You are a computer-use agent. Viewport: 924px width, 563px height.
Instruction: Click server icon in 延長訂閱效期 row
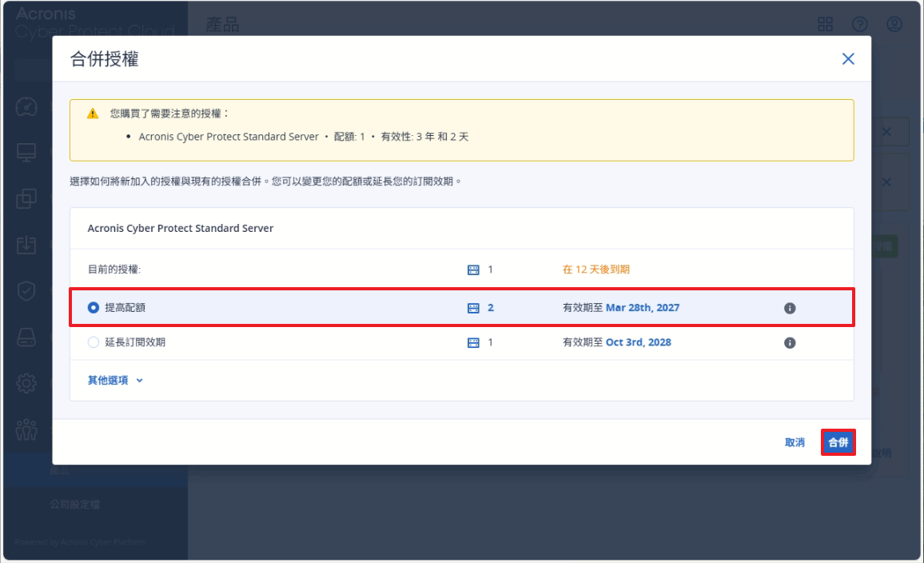click(473, 343)
